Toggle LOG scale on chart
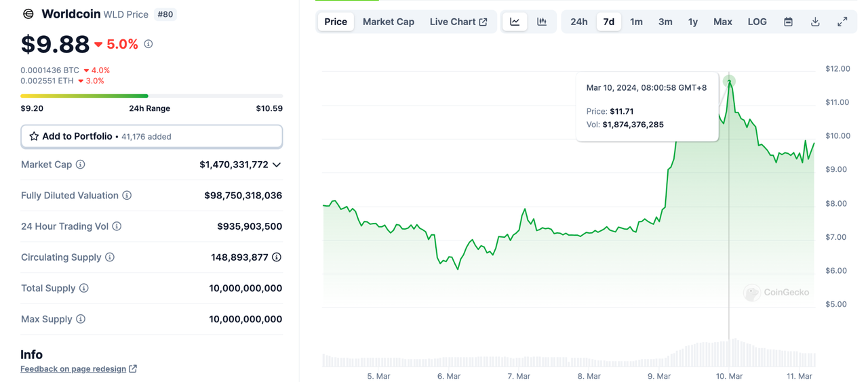Image resolution: width=868 pixels, height=382 pixels. pos(757,22)
